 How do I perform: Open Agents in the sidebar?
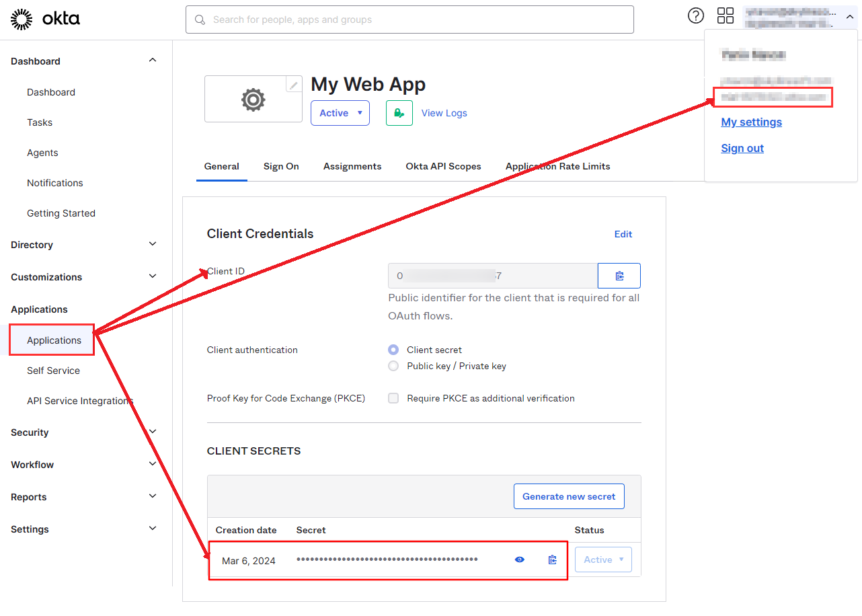point(42,153)
